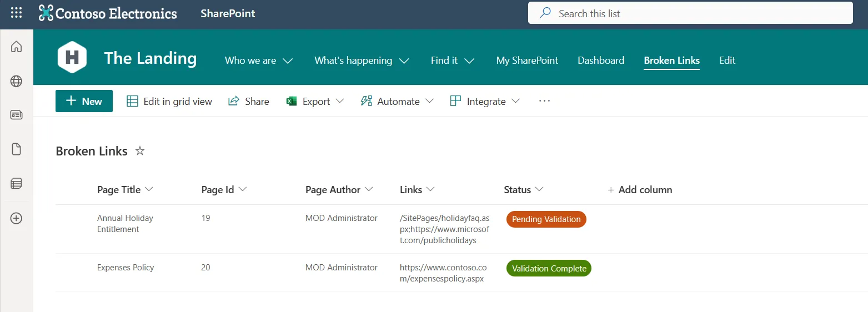This screenshot has width=868, height=312.
Task: Favorite the Broken Links list star
Action: click(x=140, y=151)
